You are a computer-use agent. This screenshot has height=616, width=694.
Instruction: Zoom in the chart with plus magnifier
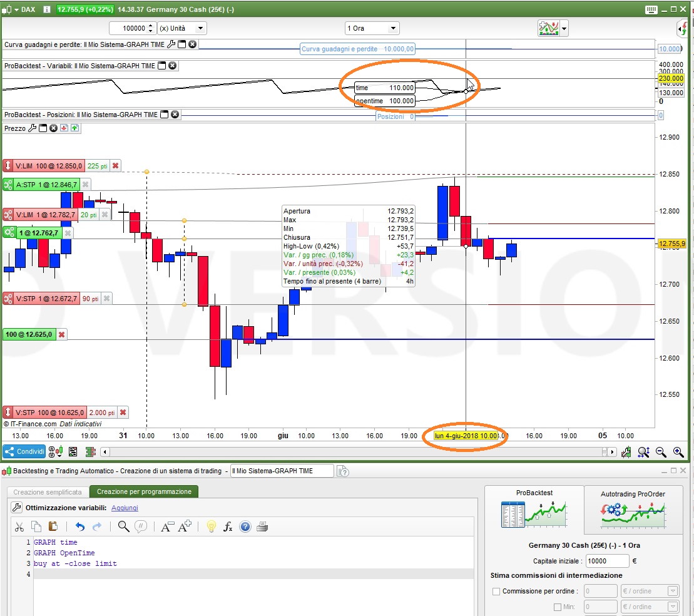pyautogui.click(x=678, y=452)
